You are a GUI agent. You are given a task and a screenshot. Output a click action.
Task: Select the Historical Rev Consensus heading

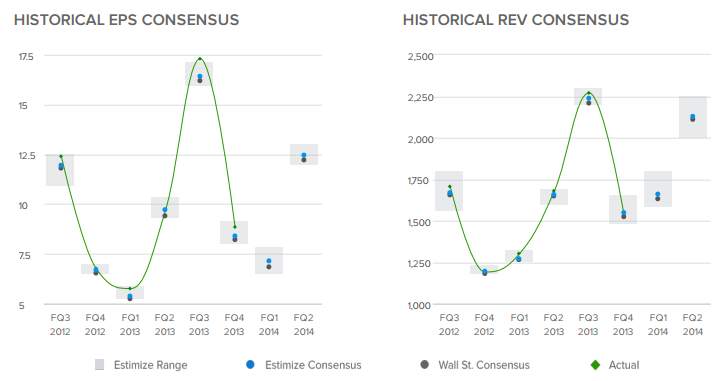click(x=516, y=20)
